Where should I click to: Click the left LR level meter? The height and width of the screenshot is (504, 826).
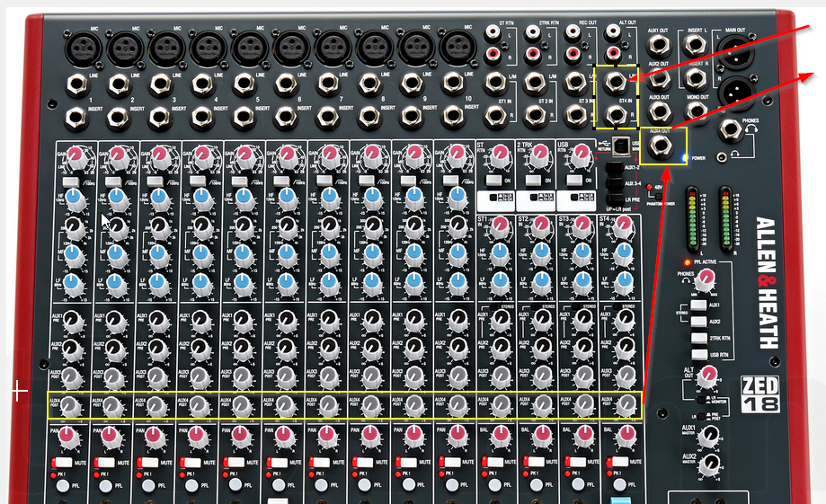(692, 217)
